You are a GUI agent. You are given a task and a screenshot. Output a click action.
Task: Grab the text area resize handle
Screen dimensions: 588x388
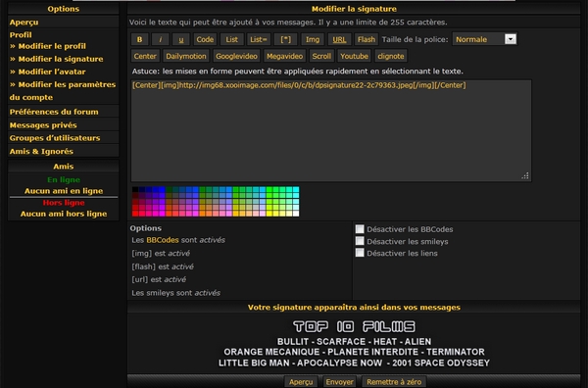[525, 175]
